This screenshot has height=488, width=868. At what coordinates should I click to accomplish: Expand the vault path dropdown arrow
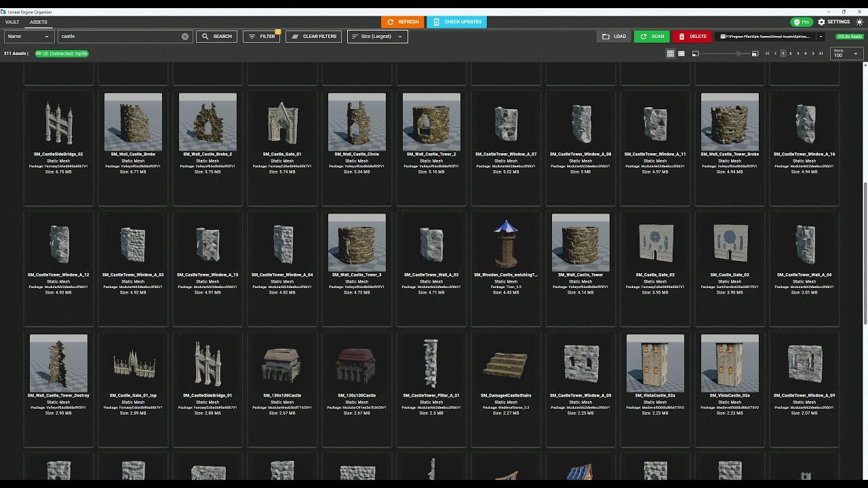[x=821, y=37]
